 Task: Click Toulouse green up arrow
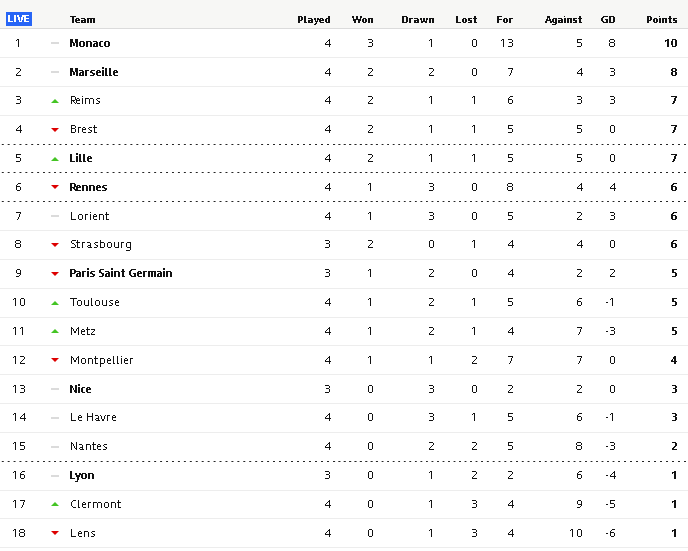coord(55,303)
